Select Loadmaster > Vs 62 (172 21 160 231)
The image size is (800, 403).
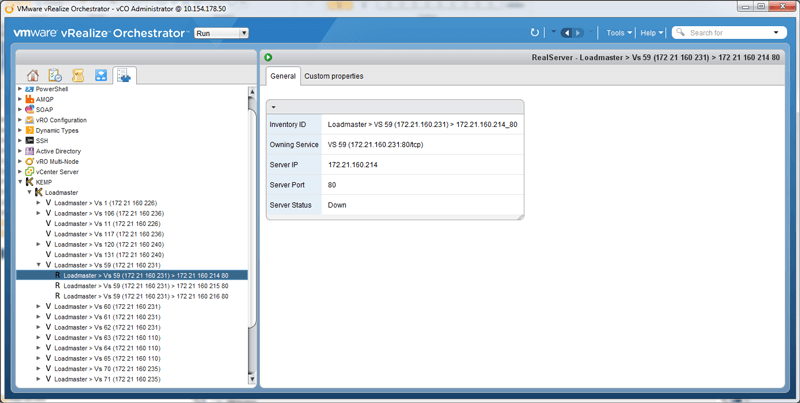(x=107, y=327)
